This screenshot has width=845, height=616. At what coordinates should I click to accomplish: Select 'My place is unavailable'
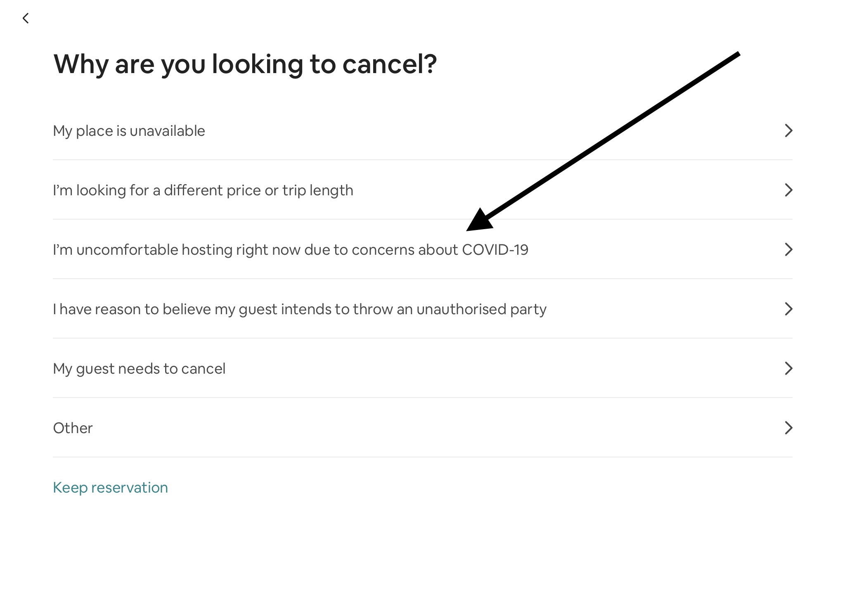[129, 130]
